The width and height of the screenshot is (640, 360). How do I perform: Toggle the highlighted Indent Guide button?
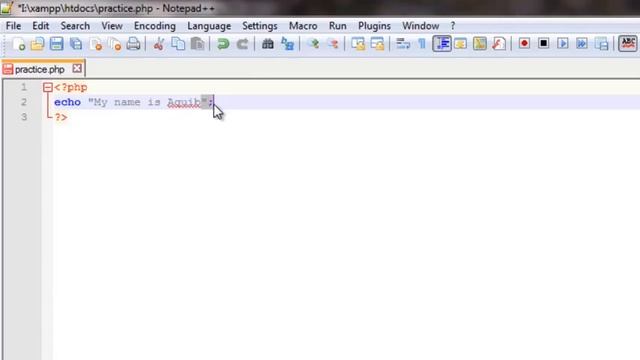click(x=442, y=44)
